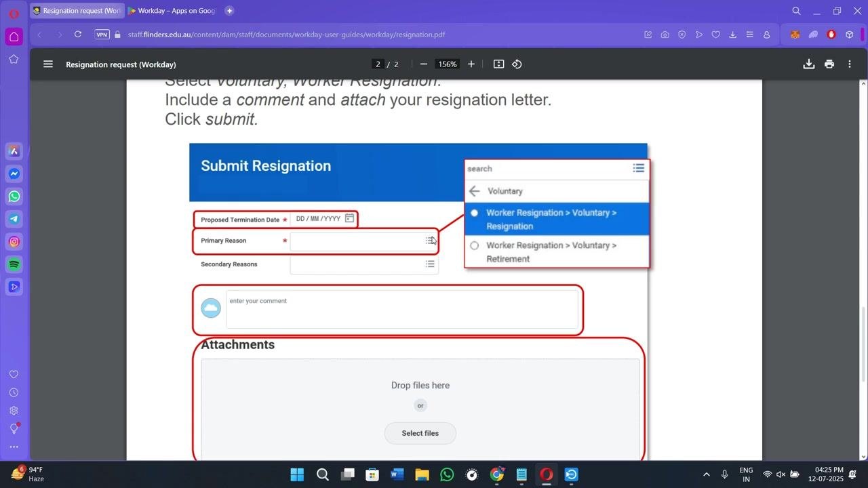Launch Microsoft Word from the taskbar
868x488 pixels.
[397, 474]
